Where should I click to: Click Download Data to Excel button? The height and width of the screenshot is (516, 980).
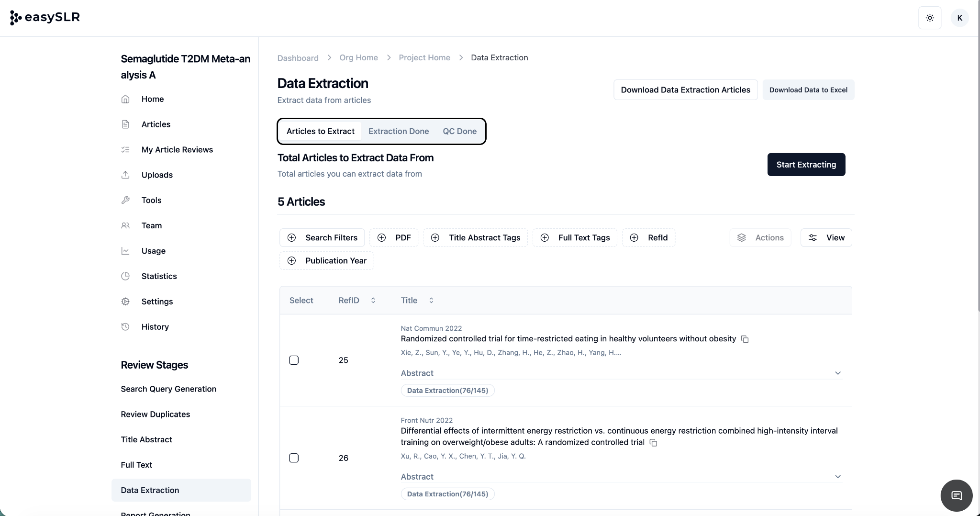point(808,90)
